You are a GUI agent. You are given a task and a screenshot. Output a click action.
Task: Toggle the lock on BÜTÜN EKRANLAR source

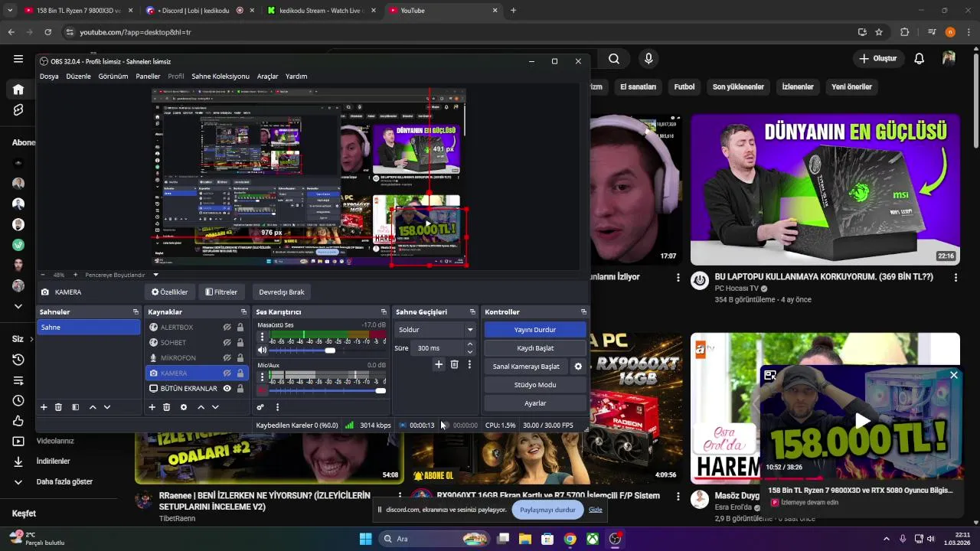tap(240, 389)
